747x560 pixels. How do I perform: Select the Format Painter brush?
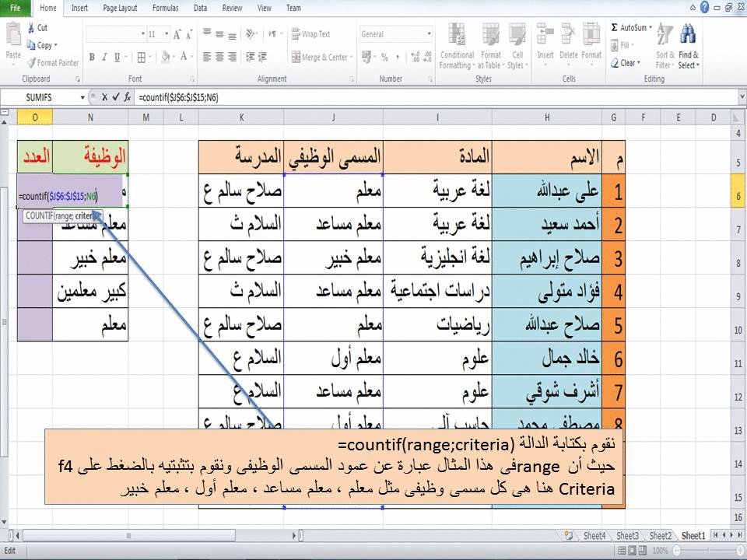(31, 62)
